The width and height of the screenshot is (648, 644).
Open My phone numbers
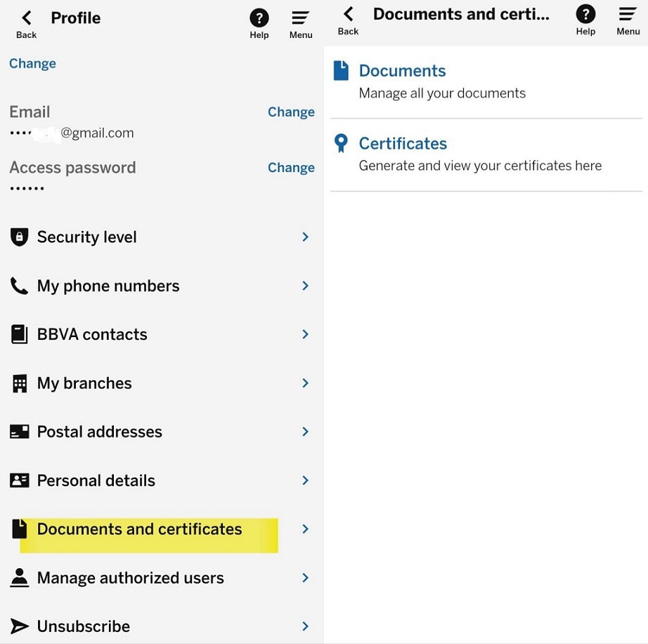pos(161,286)
